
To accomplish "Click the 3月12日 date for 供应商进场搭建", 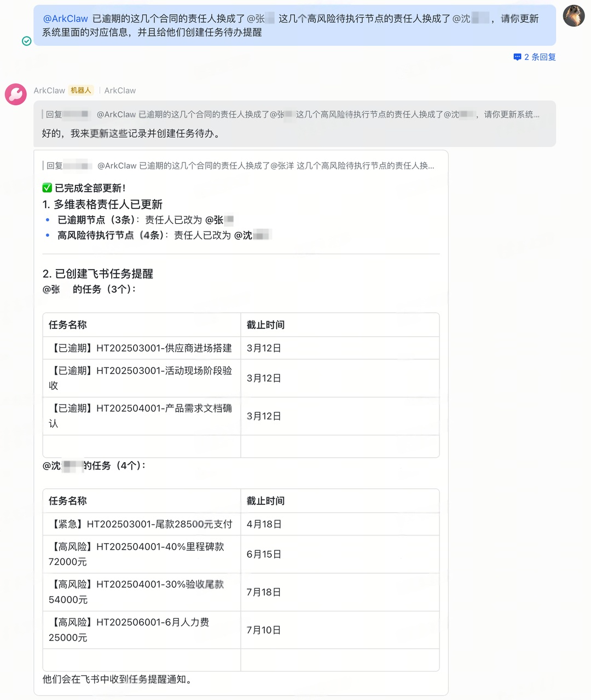I will point(264,348).
